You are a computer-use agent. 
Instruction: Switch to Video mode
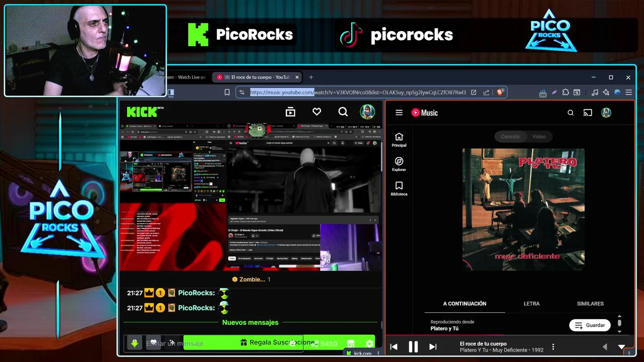[x=539, y=136]
